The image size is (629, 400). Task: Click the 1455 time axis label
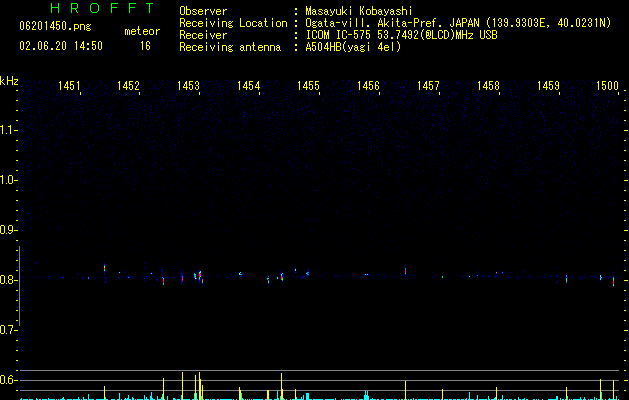[308, 86]
